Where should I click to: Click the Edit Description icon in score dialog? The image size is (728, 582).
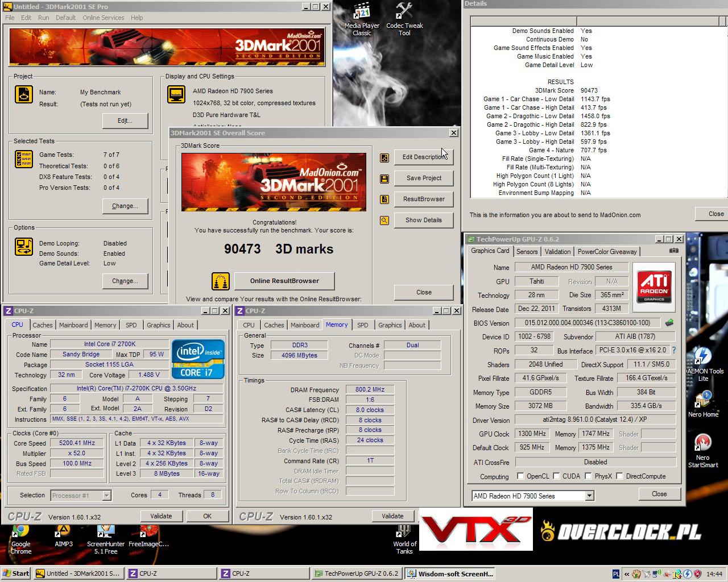(384, 157)
